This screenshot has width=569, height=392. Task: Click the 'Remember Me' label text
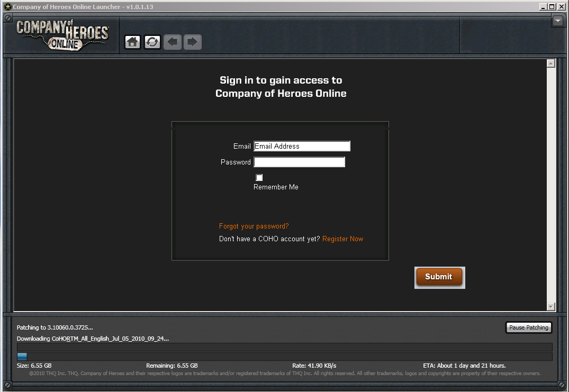click(x=276, y=187)
